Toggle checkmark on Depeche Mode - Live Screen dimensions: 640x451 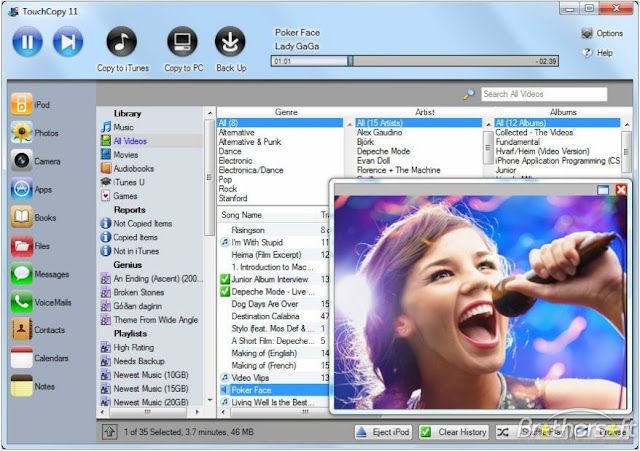pyautogui.click(x=225, y=291)
